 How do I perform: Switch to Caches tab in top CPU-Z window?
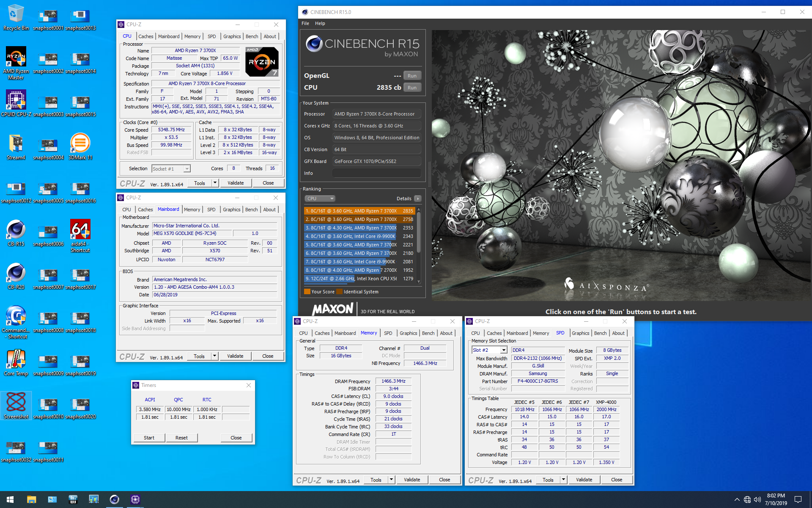point(146,36)
